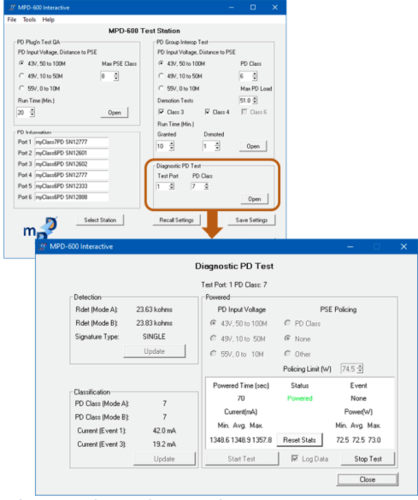Select Other under PSE Policing
This screenshot has height=500, width=418.
[x=297, y=354]
